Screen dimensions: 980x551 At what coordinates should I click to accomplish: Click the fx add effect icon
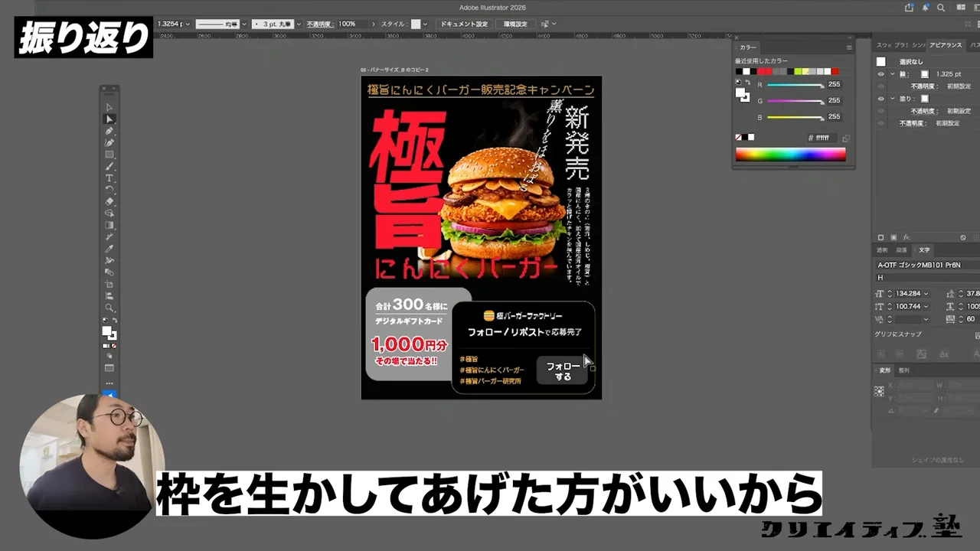tap(906, 238)
